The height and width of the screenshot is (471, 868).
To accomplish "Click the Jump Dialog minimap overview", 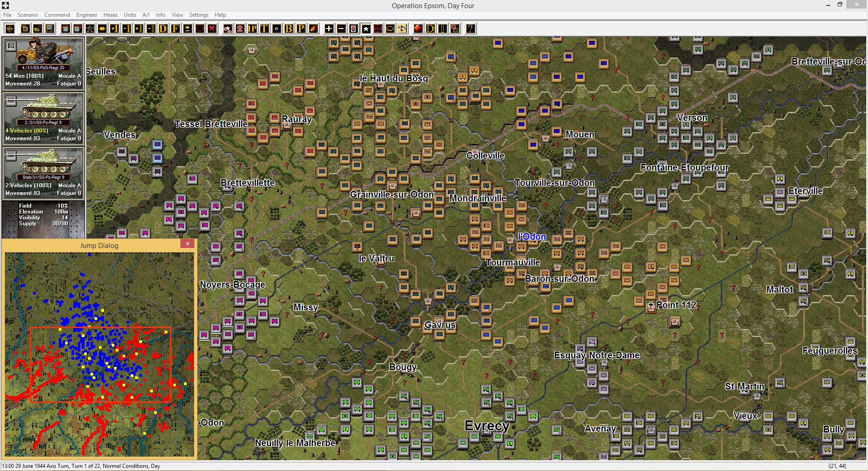I will pos(99,354).
